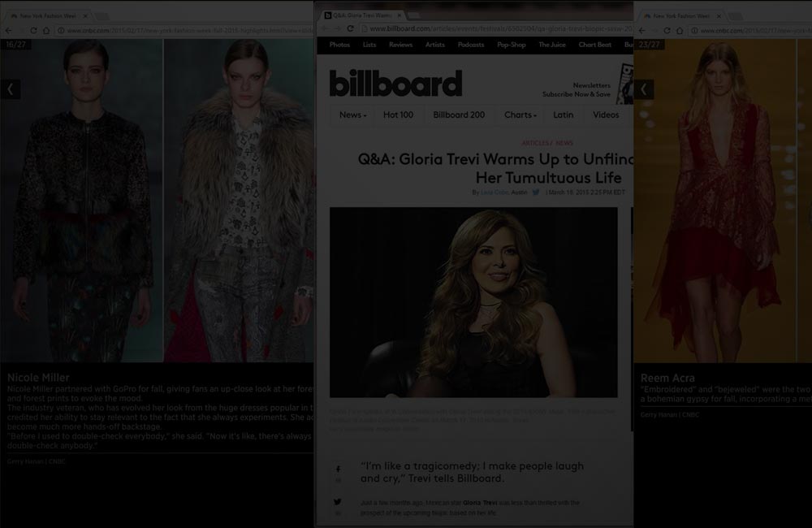This screenshot has height=528, width=812.
Task: Click page icon in Billboard address bar
Action: [x=365, y=28]
